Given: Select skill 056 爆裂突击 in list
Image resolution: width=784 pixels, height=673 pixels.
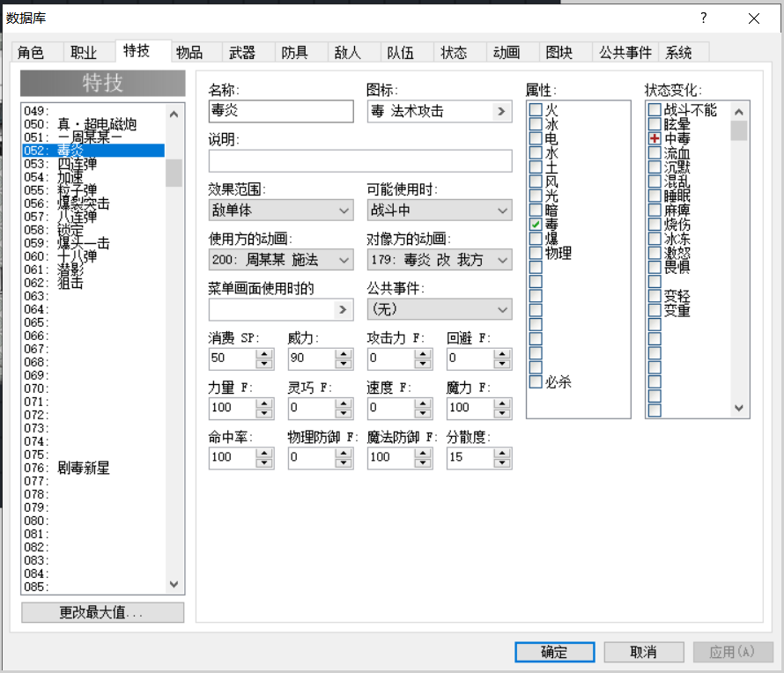Looking at the screenshot, I should pyautogui.click(x=93, y=203).
